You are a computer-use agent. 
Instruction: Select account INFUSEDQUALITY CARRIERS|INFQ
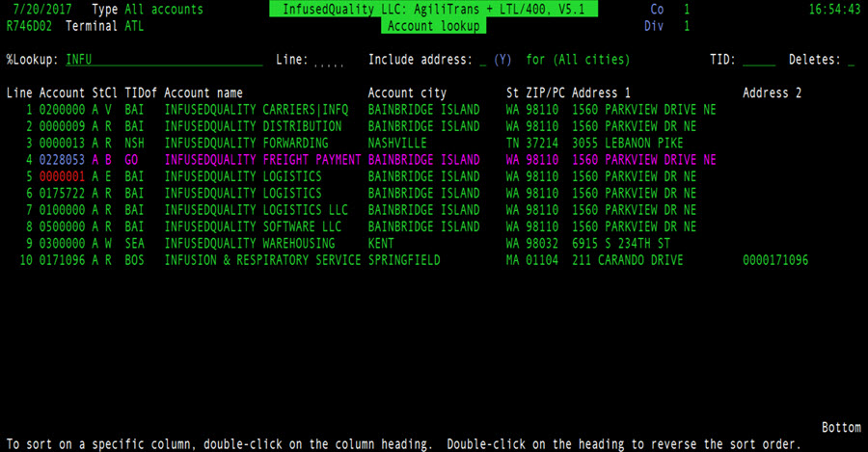coord(256,110)
